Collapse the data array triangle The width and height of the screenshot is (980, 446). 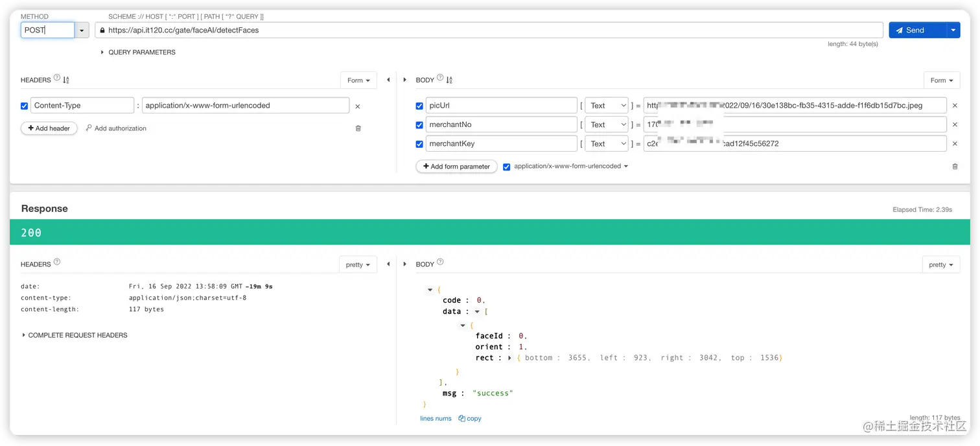pos(477,312)
